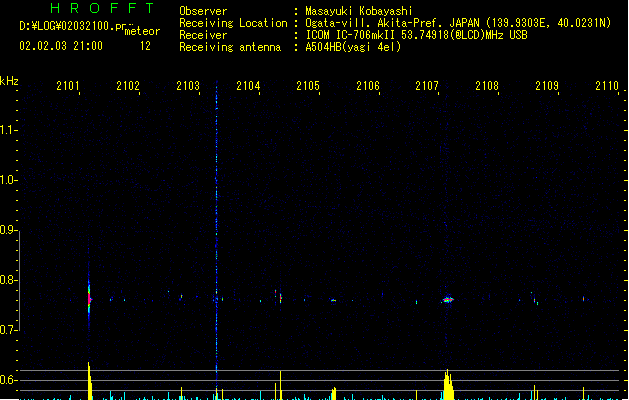The image size is (629, 400).
Task: Click the 2108 time axis label
Action: [x=487, y=85]
